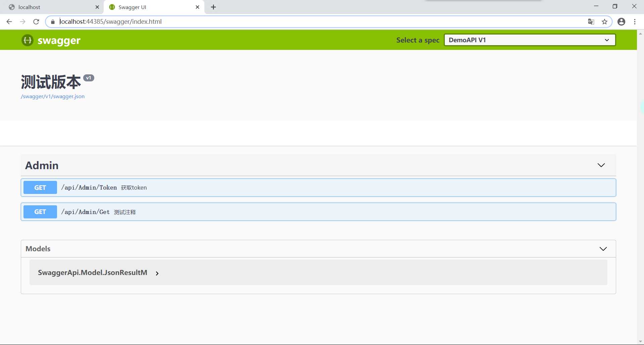This screenshot has height=345, width=644.
Task: Switch to the localhost tab
Action: coord(52,7)
